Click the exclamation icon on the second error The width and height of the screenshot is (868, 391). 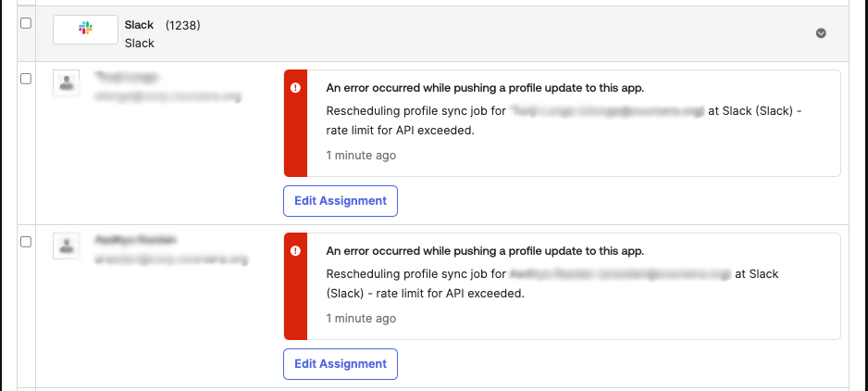[x=295, y=251]
